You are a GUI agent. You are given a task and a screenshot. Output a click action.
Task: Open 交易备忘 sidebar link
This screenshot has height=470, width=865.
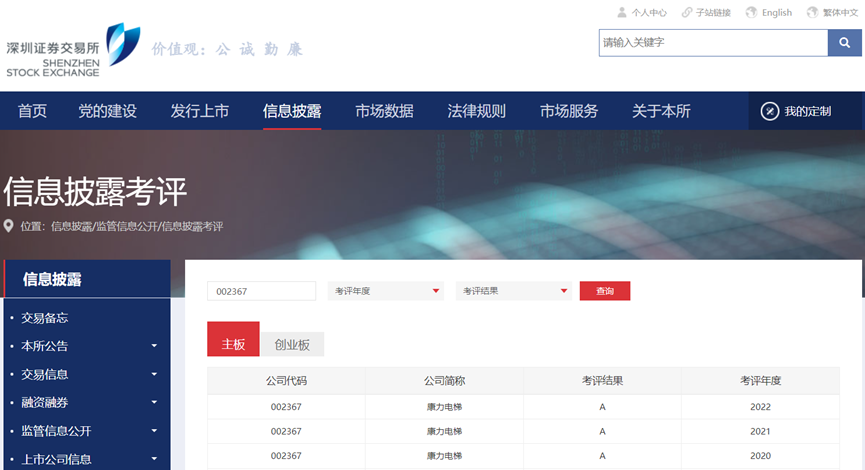pyautogui.click(x=45, y=318)
